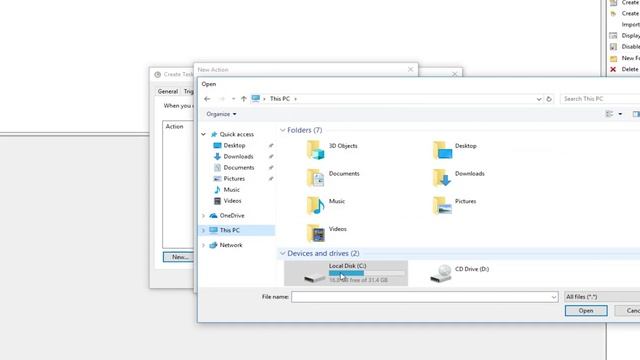The height and width of the screenshot is (360, 640).
Task: Click New Folder icon in Actions pane
Action: [613, 58]
